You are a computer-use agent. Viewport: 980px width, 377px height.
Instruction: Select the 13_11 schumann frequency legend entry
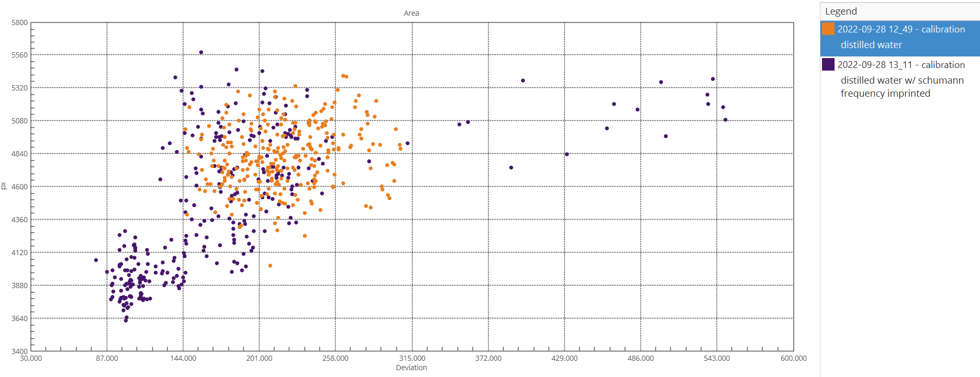(x=900, y=79)
